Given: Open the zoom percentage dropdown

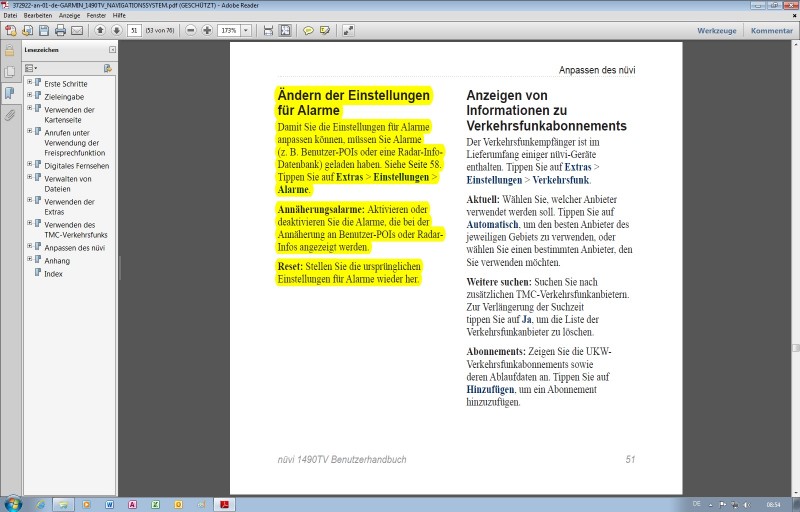Looking at the screenshot, I should [x=244, y=30].
